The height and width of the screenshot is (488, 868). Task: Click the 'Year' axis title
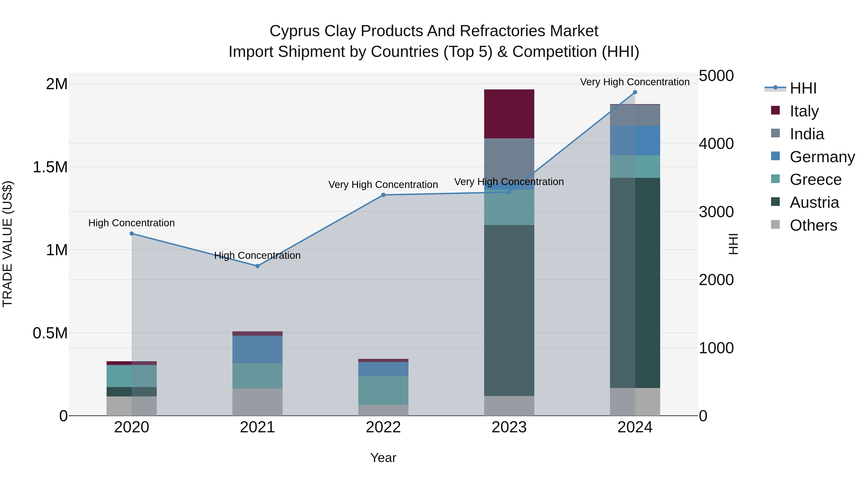coord(383,458)
